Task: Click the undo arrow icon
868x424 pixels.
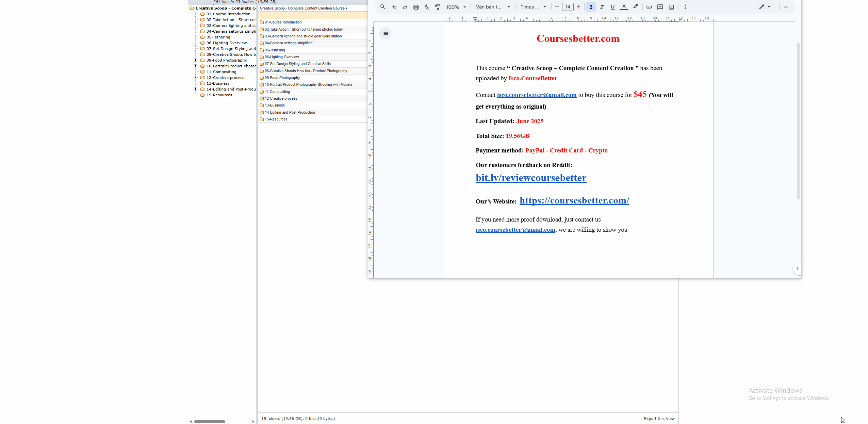Action: (x=394, y=7)
